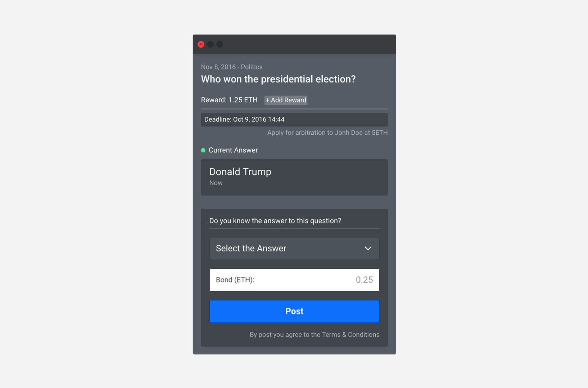The image size is (588, 388).
Task: Click the Nov 8, 2016 - Politics label
Action: 232,67
